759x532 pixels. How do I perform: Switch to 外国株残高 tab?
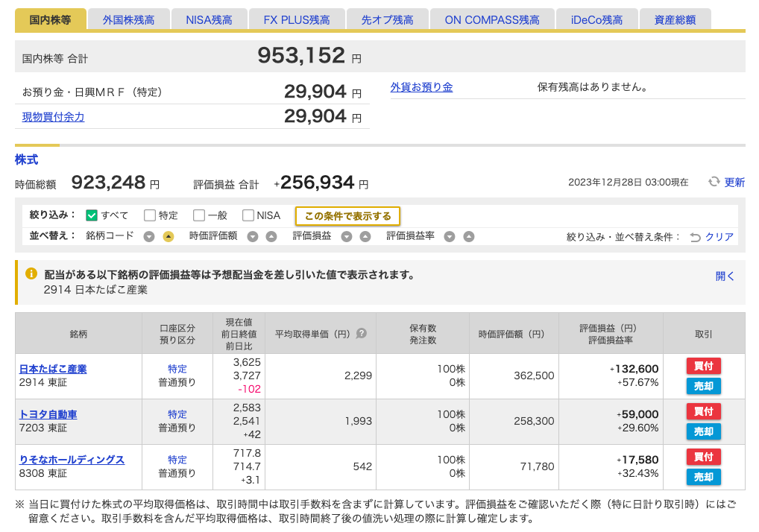click(x=129, y=20)
